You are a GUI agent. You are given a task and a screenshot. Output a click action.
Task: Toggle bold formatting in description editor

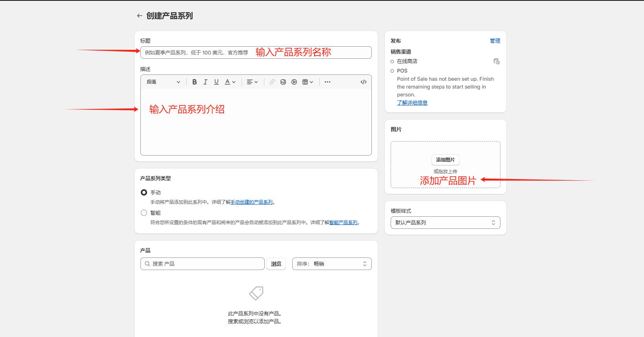pyautogui.click(x=195, y=82)
